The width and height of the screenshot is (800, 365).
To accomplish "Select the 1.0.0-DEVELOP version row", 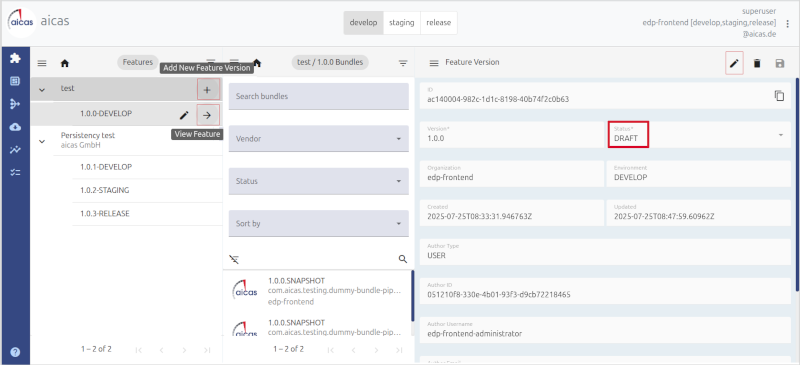I will pyautogui.click(x=127, y=114).
